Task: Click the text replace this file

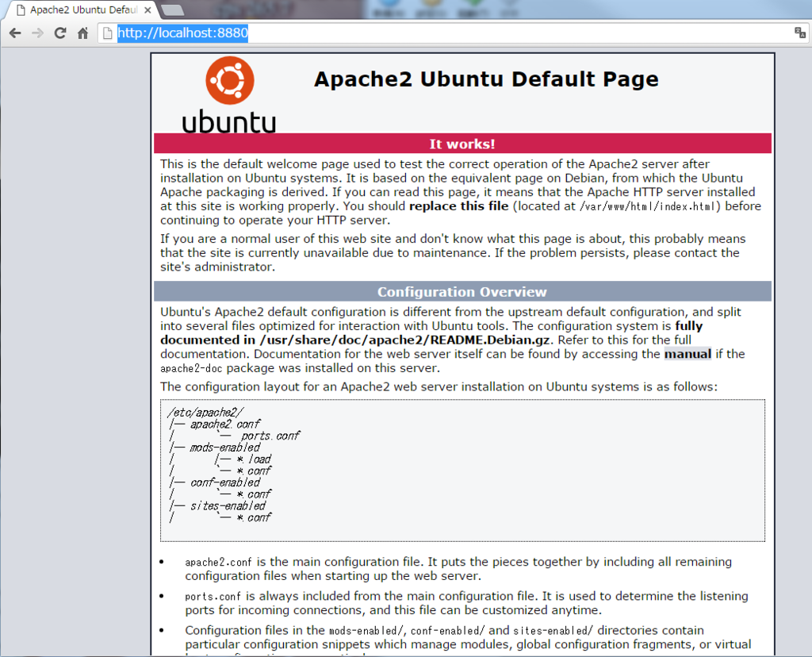Action: pos(459,206)
